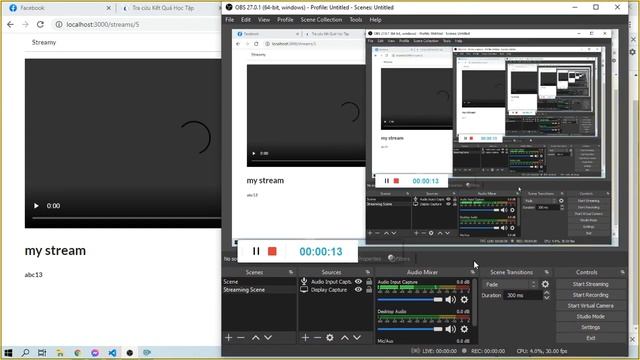640x360 pixels.
Task: Switch to the Facebook browser tab
Action: pos(60,8)
